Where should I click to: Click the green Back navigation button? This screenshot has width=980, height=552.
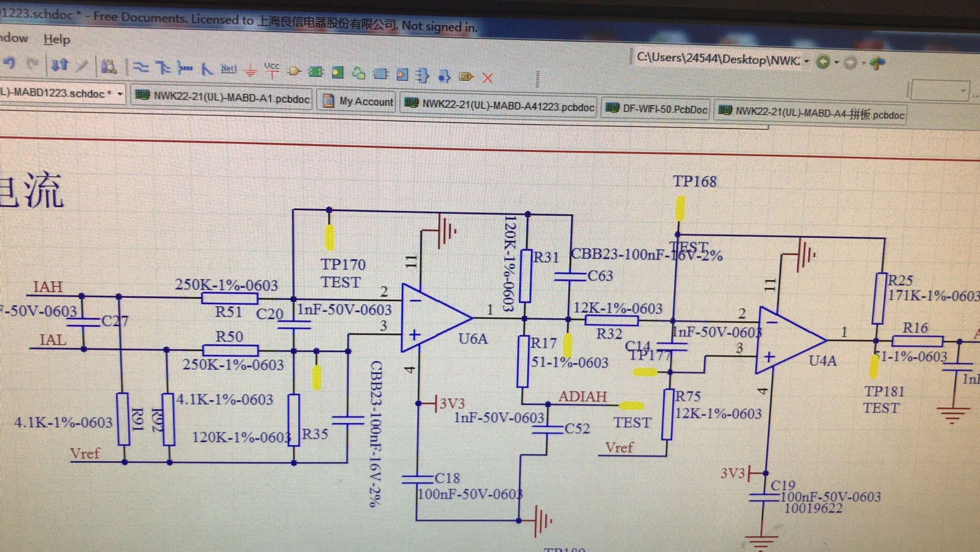pyautogui.click(x=823, y=62)
